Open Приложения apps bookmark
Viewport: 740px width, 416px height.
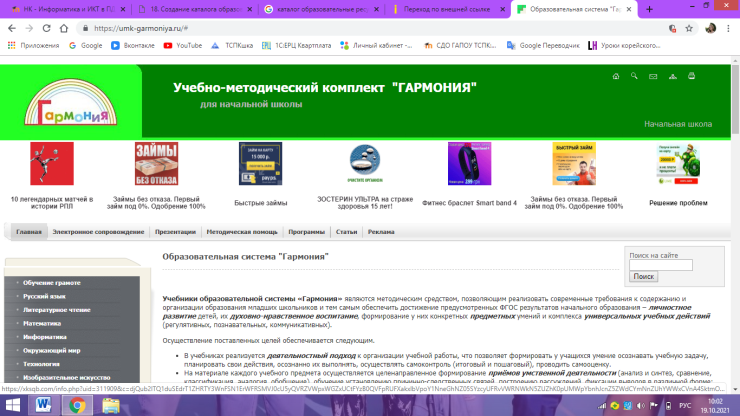(x=34, y=45)
